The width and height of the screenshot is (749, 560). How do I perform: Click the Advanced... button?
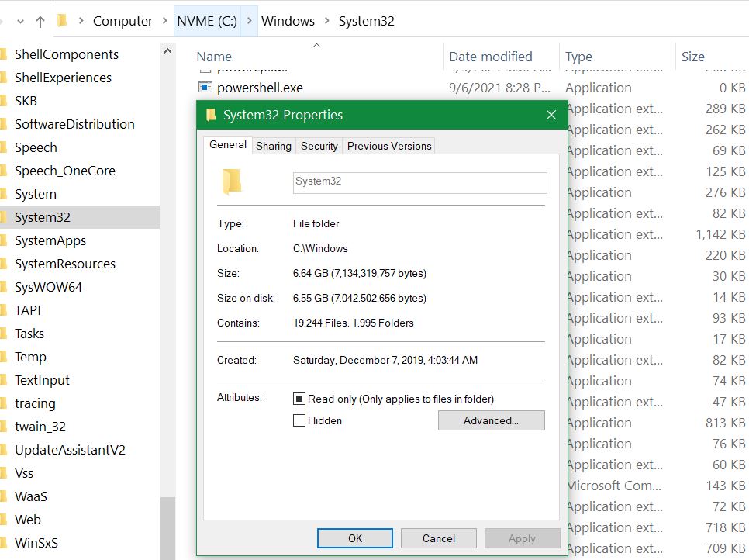(491, 420)
